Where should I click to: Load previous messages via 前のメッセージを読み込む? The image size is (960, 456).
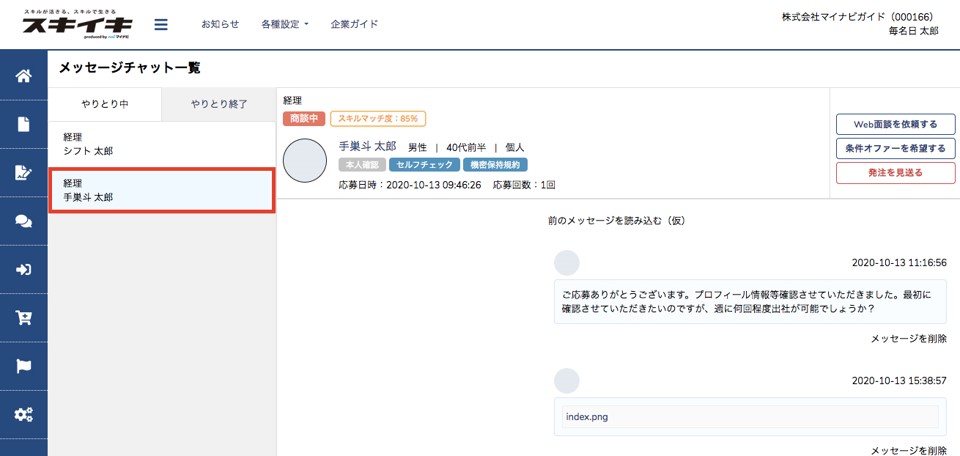[x=615, y=220]
